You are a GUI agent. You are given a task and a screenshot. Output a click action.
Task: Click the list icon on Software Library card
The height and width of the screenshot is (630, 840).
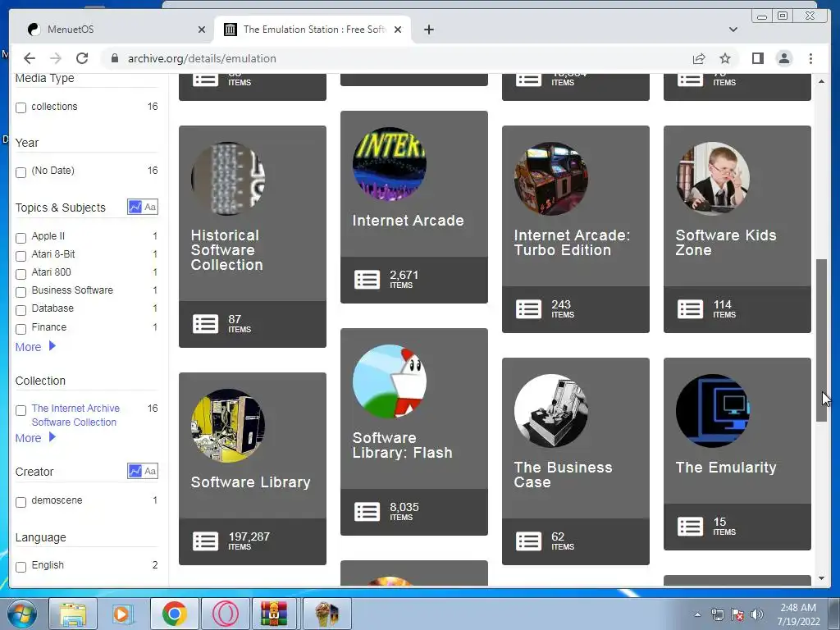pyautogui.click(x=205, y=541)
